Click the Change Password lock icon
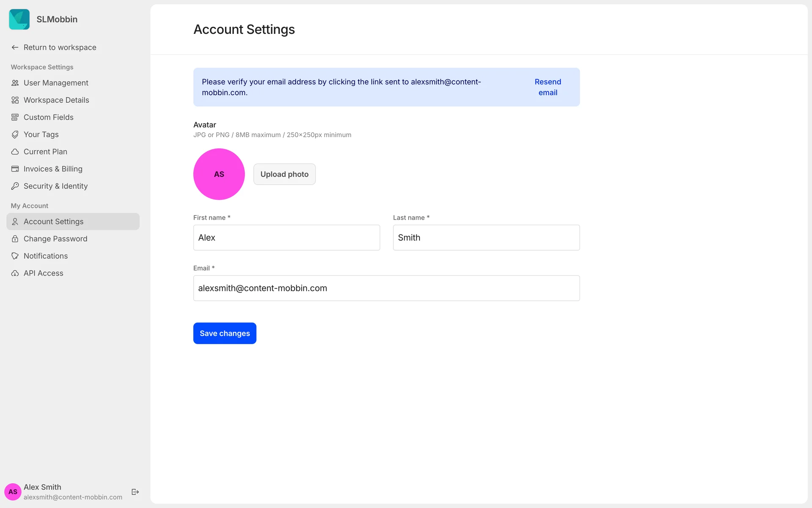The image size is (812, 508). [15, 239]
